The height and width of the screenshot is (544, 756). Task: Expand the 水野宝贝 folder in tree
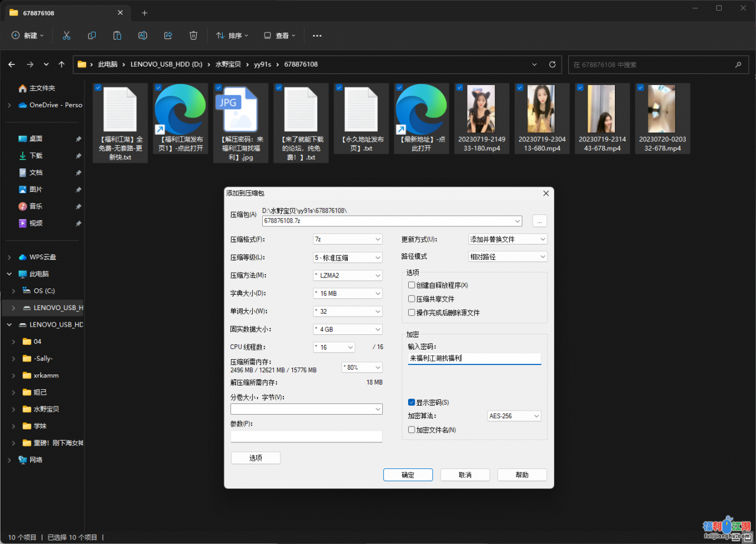click(14, 409)
